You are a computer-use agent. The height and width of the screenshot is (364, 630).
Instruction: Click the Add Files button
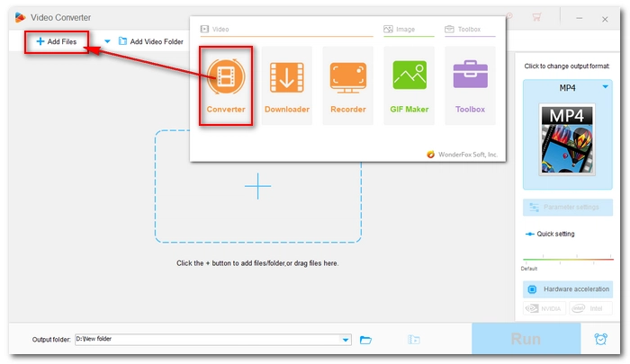click(x=57, y=41)
